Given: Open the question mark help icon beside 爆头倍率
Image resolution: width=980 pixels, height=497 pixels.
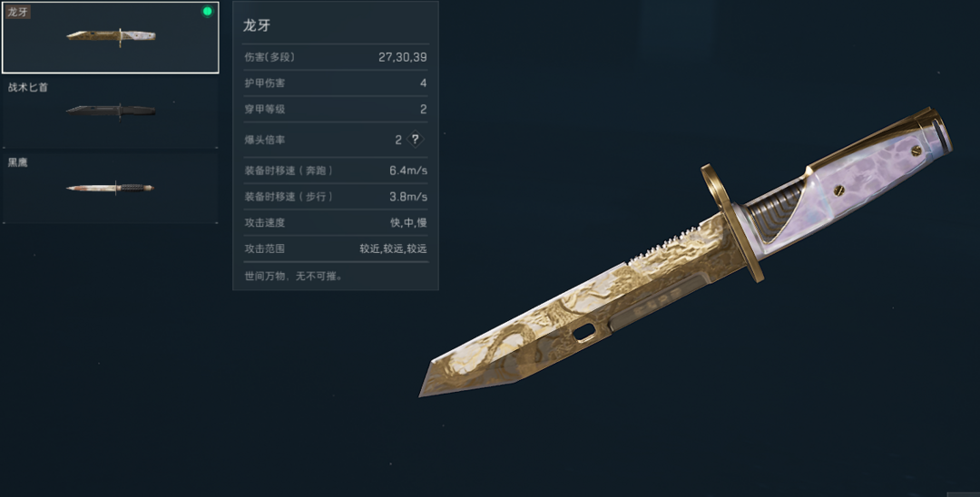Looking at the screenshot, I should coord(415,140).
